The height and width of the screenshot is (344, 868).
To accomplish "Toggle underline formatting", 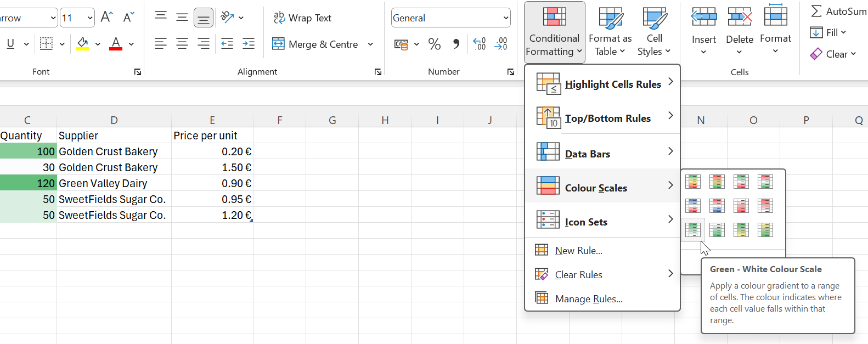I will pyautogui.click(x=10, y=44).
